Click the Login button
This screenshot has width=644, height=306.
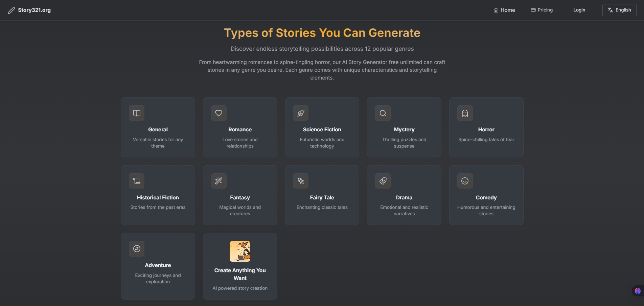pyautogui.click(x=579, y=10)
